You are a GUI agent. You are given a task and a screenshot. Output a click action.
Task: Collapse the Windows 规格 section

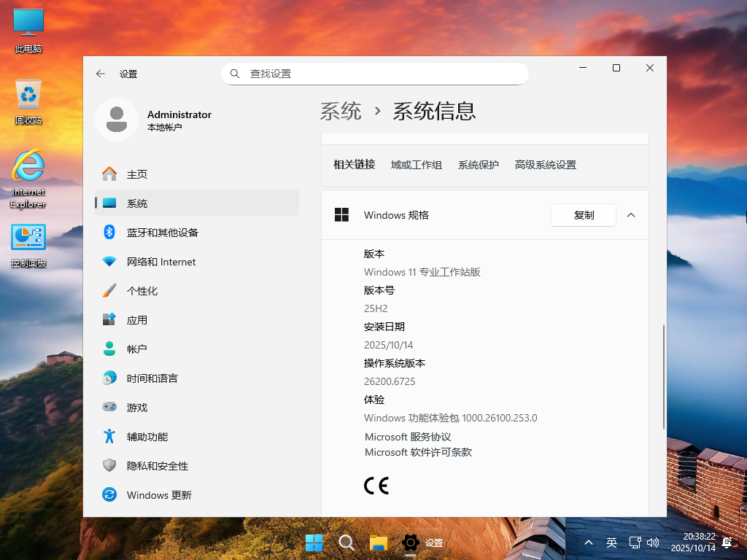point(631,214)
